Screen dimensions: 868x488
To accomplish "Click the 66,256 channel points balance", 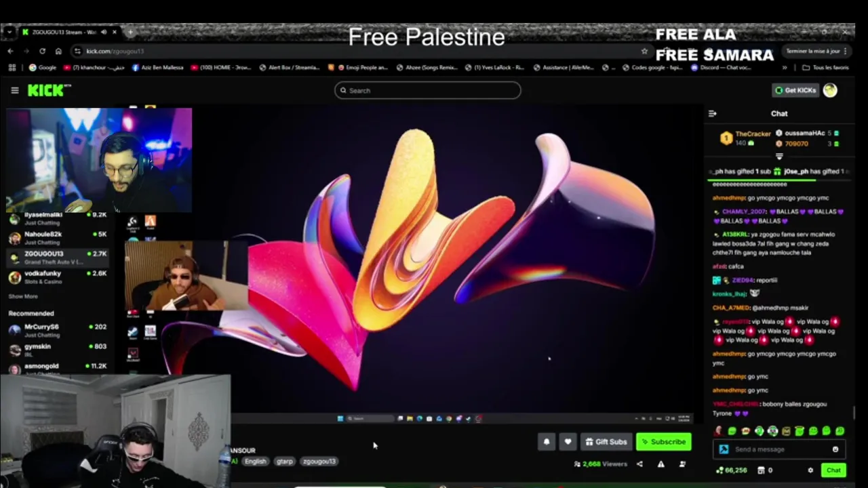I will click(731, 470).
